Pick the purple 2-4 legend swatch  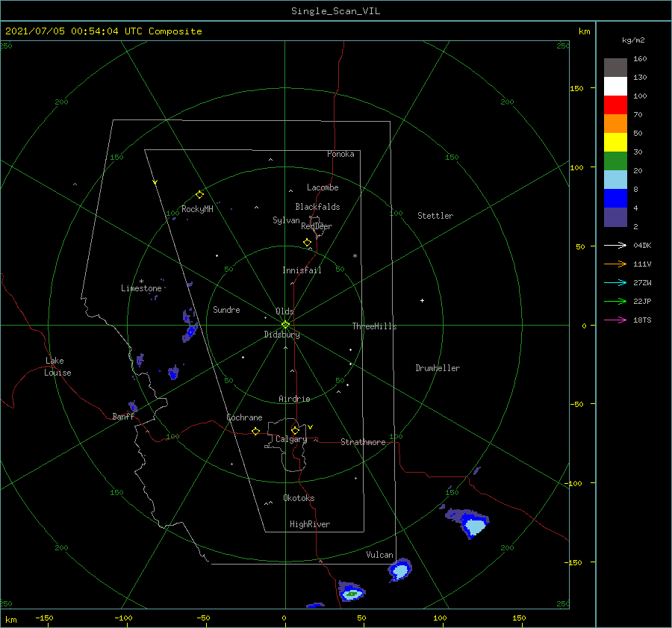615,217
